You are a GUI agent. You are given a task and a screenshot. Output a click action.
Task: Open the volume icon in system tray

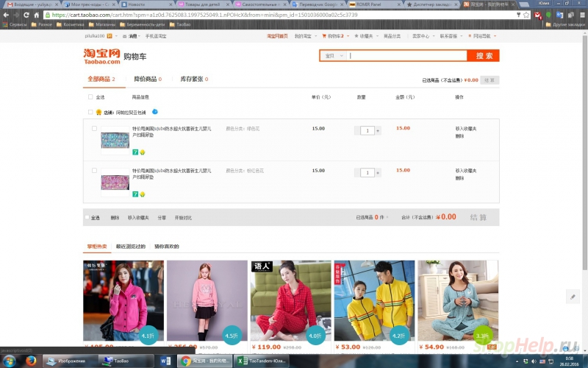point(534,361)
